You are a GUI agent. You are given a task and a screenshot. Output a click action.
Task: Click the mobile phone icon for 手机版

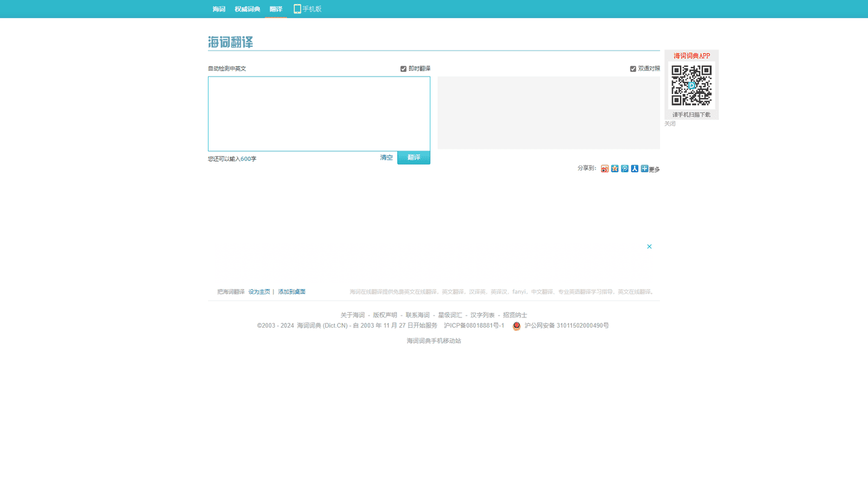click(297, 9)
